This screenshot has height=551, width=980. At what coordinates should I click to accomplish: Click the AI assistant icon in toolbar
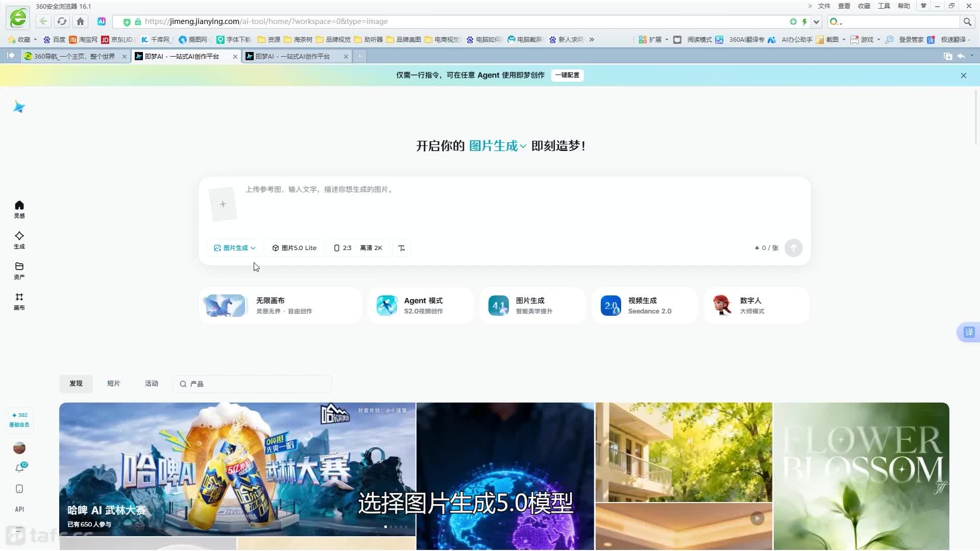click(x=102, y=21)
